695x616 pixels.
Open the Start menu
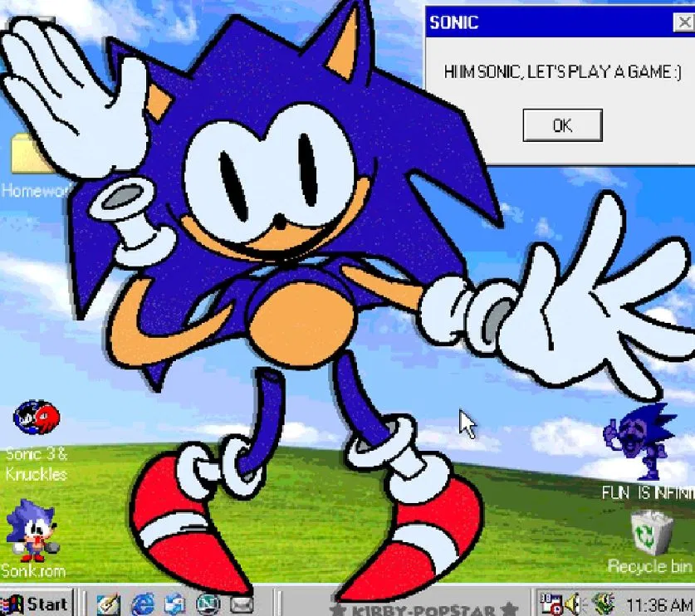pos(37,604)
